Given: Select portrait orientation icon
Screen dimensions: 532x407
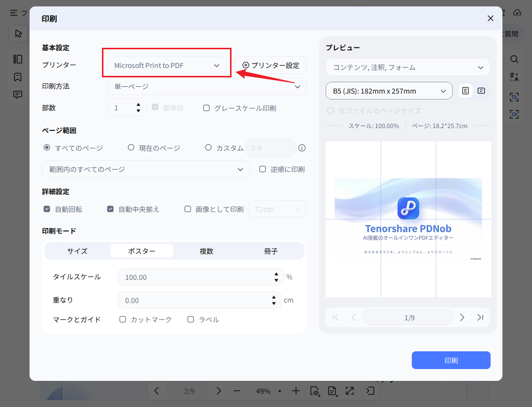Looking at the screenshot, I should [x=465, y=91].
